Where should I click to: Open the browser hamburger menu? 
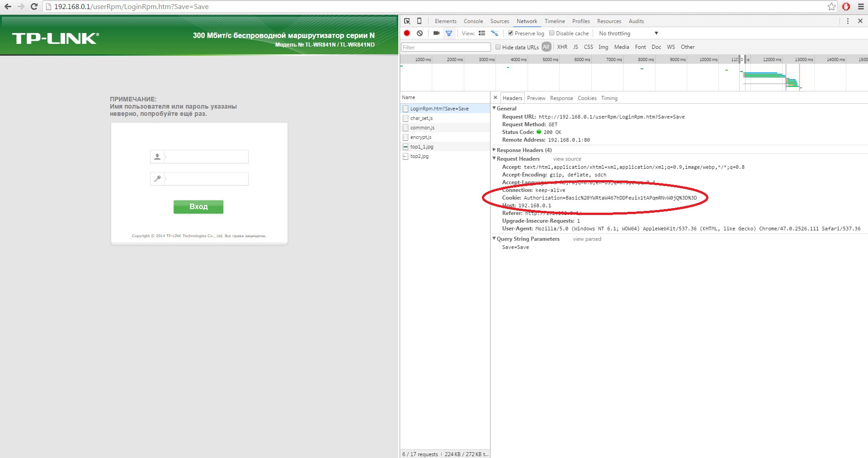pyautogui.click(x=861, y=7)
